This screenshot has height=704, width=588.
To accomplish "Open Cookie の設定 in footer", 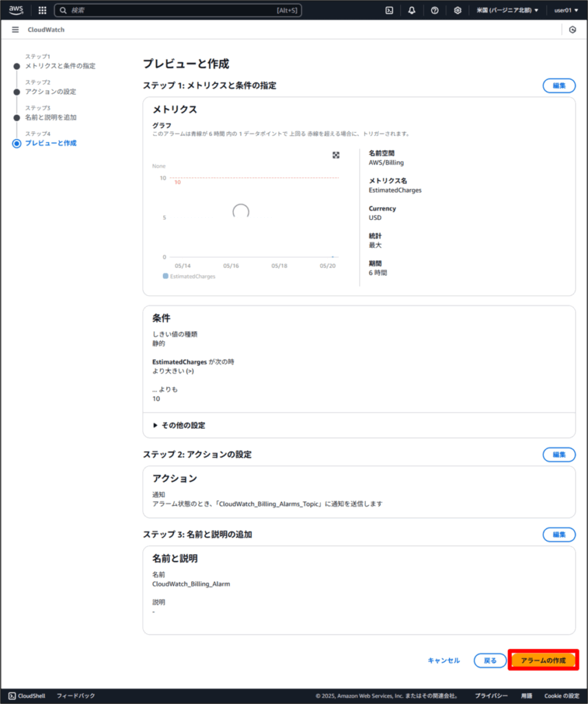I will coord(561,696).
